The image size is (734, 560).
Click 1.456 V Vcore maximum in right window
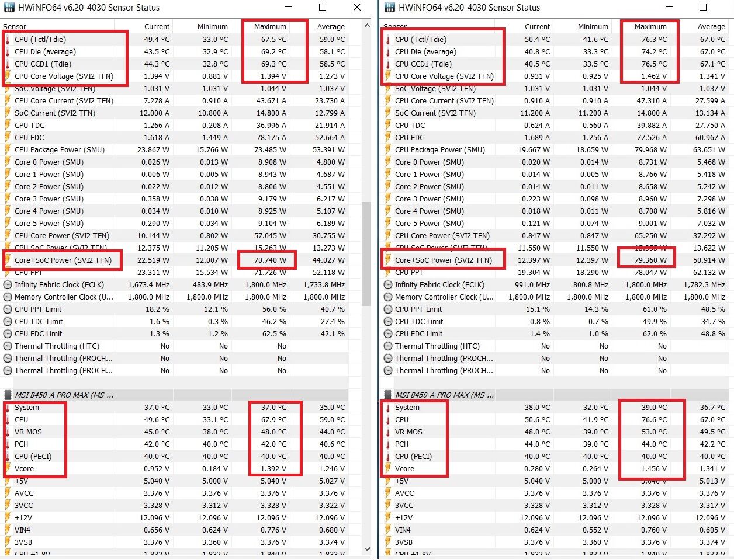coord(653,469)
